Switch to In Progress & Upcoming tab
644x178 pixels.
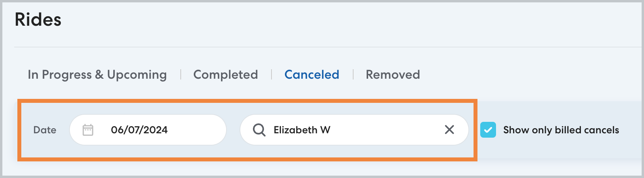(97, 74)
